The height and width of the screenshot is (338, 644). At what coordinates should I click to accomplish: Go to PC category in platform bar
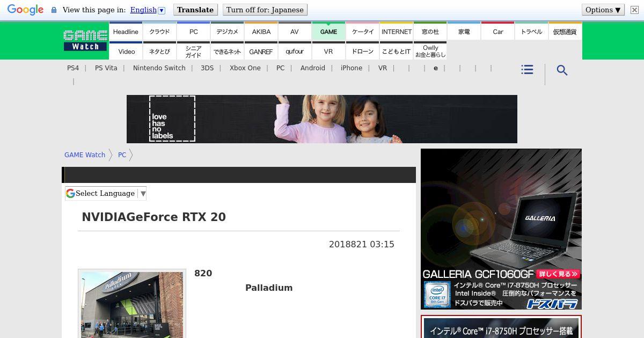click(280, 68)
